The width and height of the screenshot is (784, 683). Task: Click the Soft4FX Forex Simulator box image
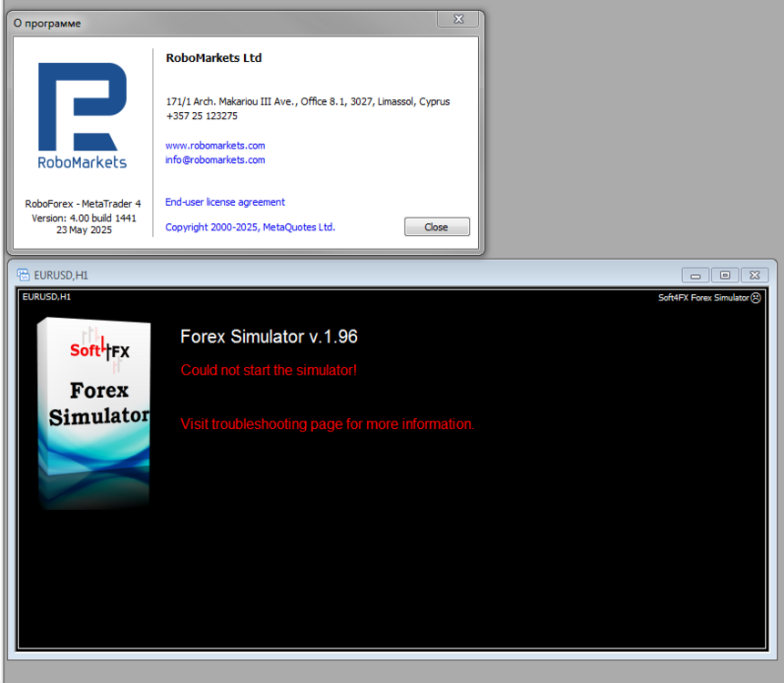(94, 413)
